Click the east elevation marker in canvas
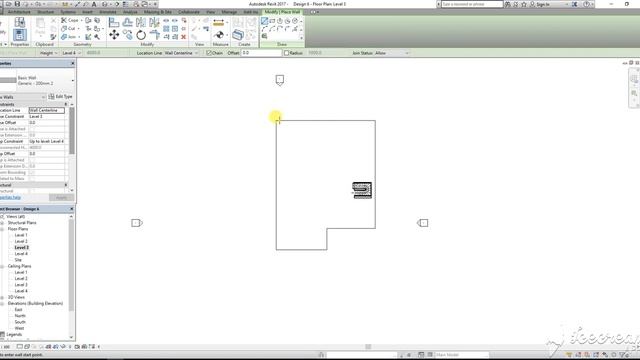The width and height of the screenshot is (640, 360). (x=422, y=223)
